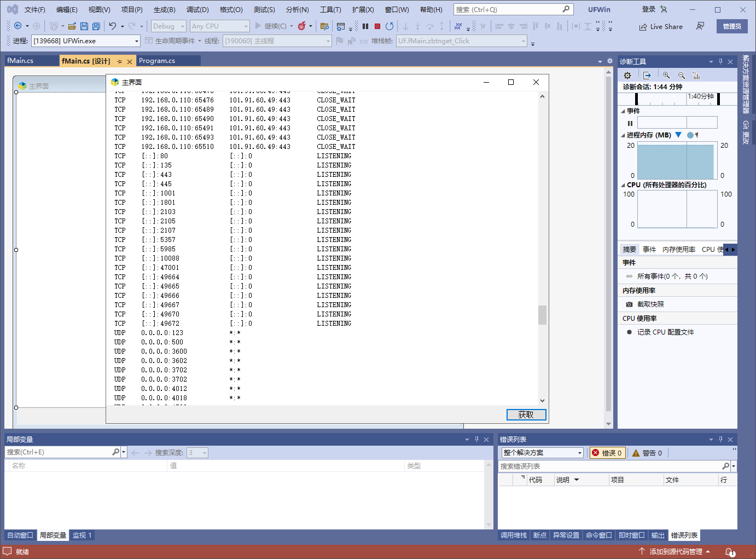This screenshot has height=559, width=756.
Task: Restart debugging with circular arrow icon
Action: point(389,26)
